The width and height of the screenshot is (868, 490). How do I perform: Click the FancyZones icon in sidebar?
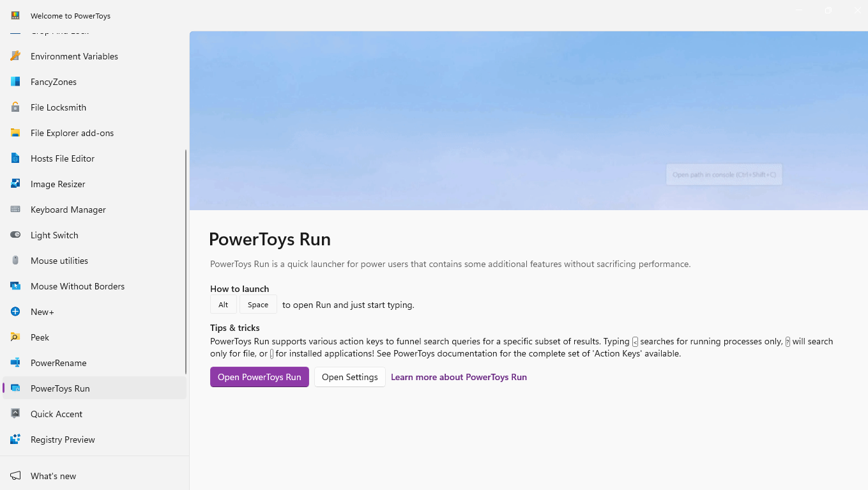coord(15,82)
